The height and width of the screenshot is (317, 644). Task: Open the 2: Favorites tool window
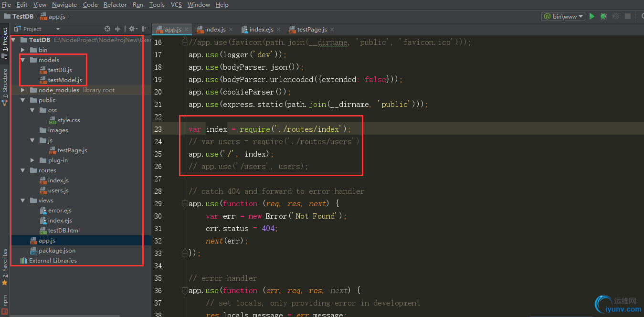5,267
